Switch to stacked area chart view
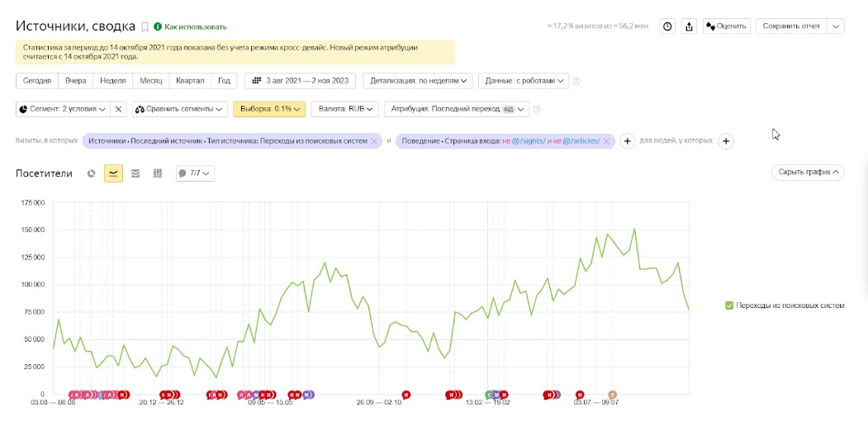This screenshot has height=431, width=868. click(x=135, y=173)
